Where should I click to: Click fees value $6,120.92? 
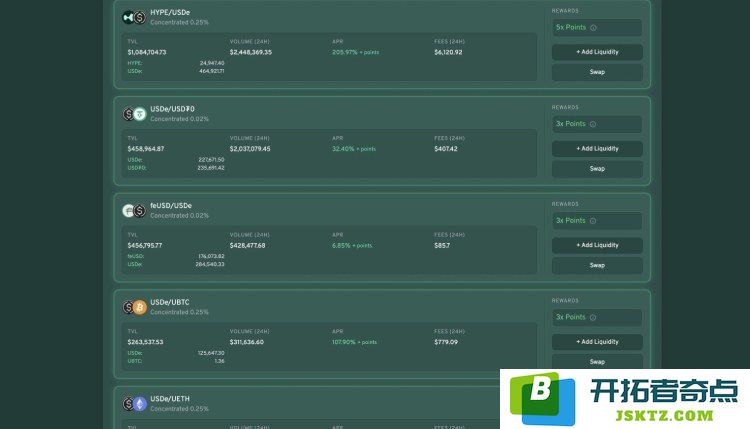click(448, 52)
